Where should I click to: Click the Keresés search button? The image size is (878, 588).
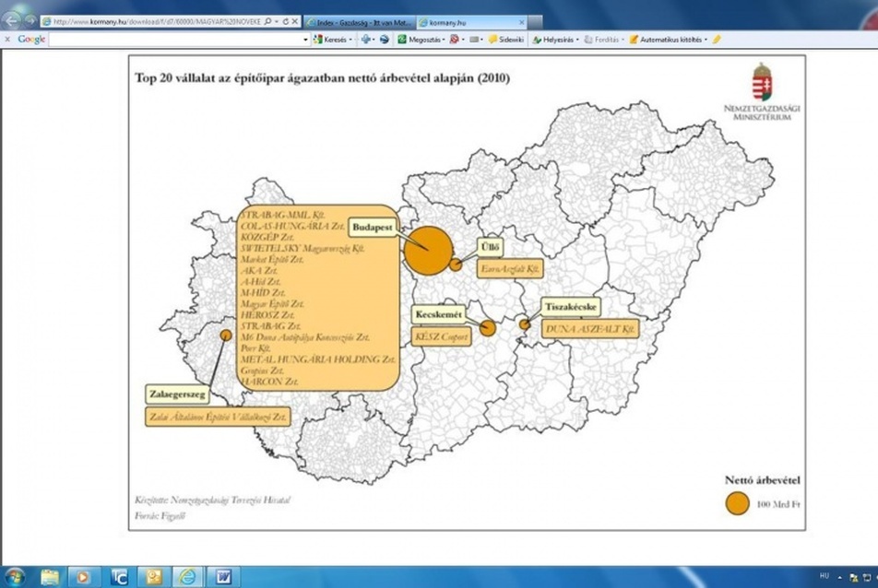pos(331,40)
